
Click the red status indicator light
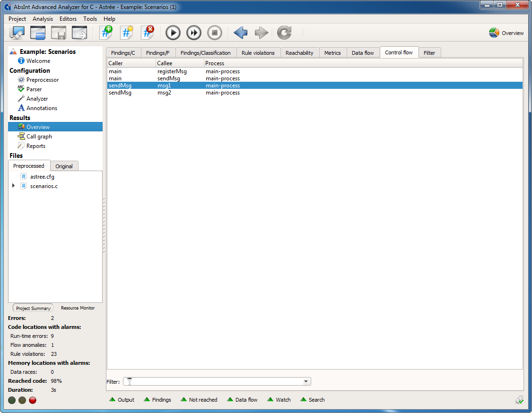(x=33, y=400)
